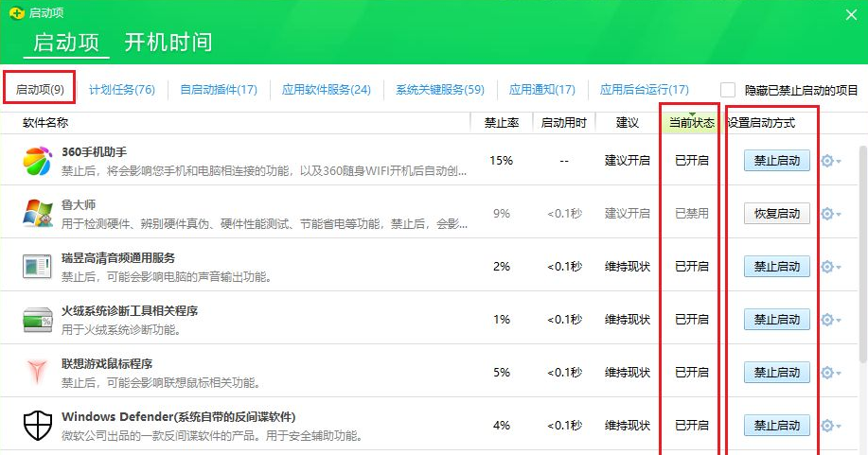Disable startup for Windows Defender
This screenshot has height=455, width=868.
[776, 426]
